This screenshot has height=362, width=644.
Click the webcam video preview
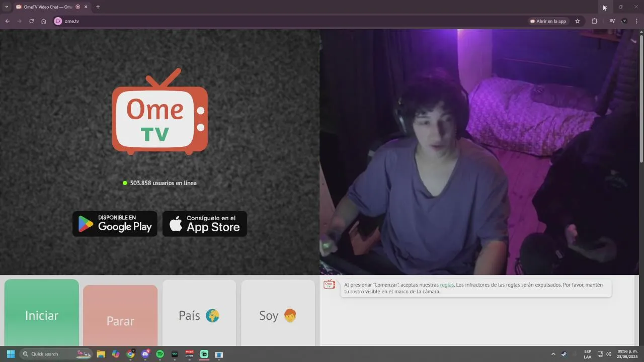pyautogui.click(x=479, y=152)
